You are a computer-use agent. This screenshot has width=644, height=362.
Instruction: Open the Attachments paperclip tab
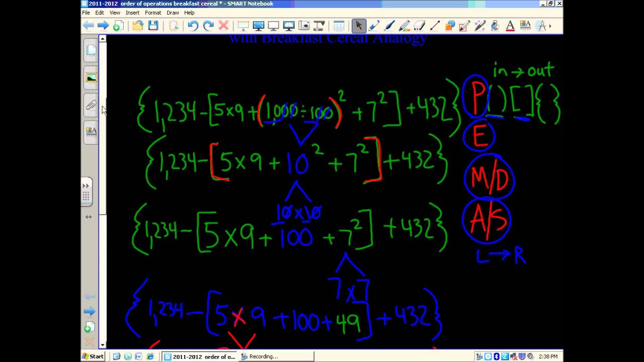pyautogui.click(x=91, y=105)
